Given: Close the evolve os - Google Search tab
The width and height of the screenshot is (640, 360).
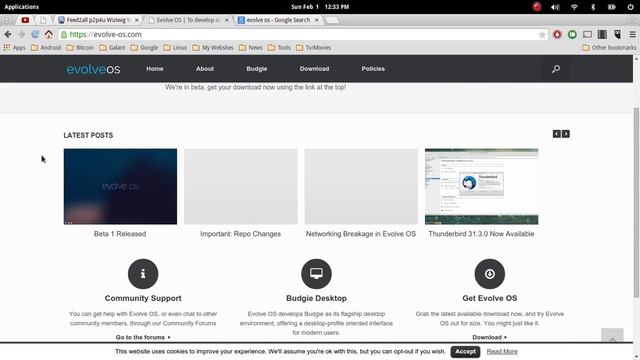Looking at the screenshot, I should (x=316, y=20).
